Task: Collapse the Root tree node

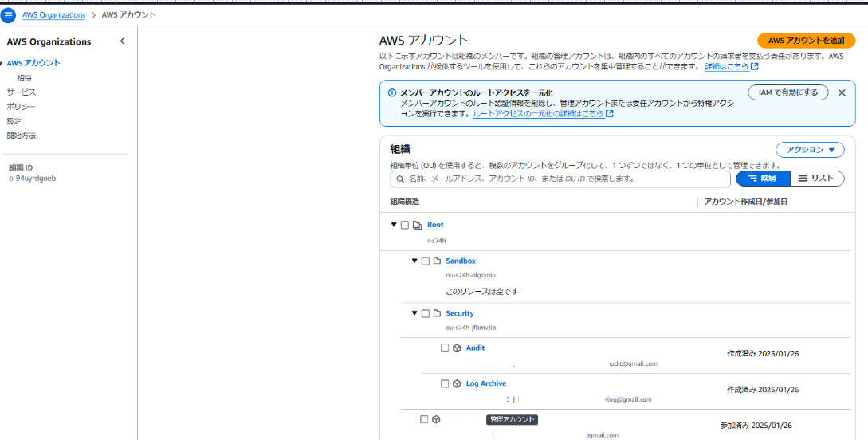Action: (394, 225)
